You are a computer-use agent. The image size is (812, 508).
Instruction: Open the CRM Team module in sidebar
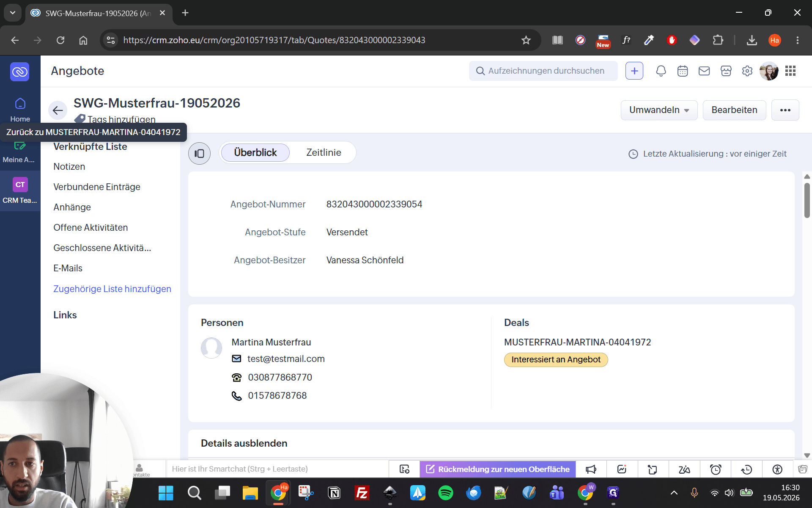[x=20, y=190]
